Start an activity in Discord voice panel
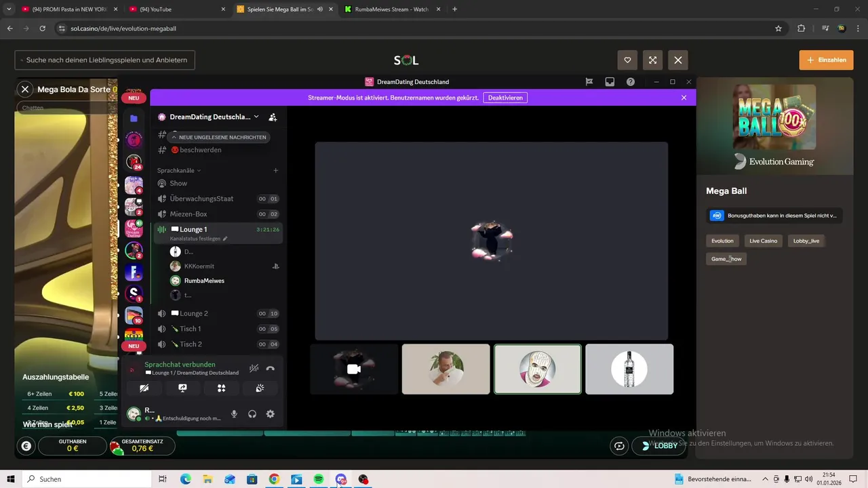Screen dimensions: 868x488 [x=221, y=388]
